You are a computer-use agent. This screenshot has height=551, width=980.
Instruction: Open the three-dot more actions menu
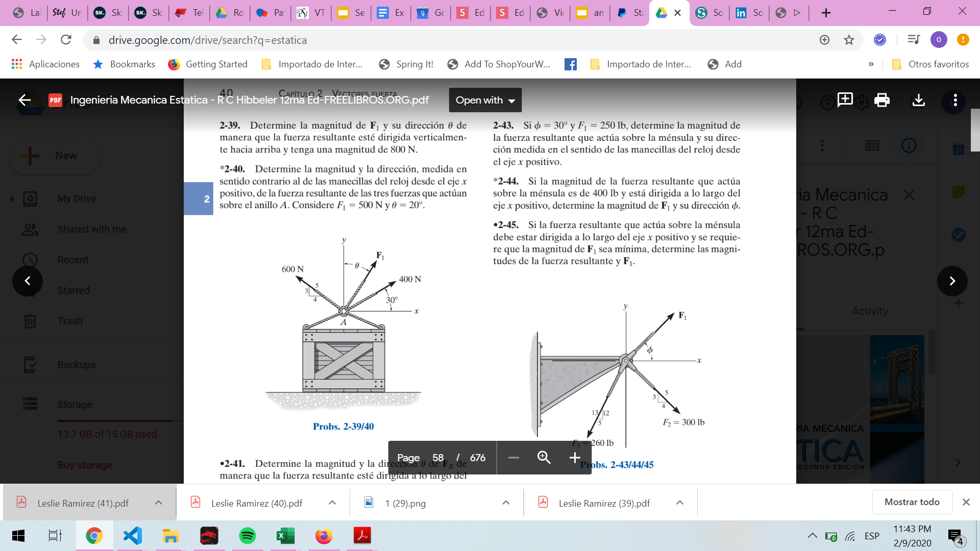coord(955,100)
